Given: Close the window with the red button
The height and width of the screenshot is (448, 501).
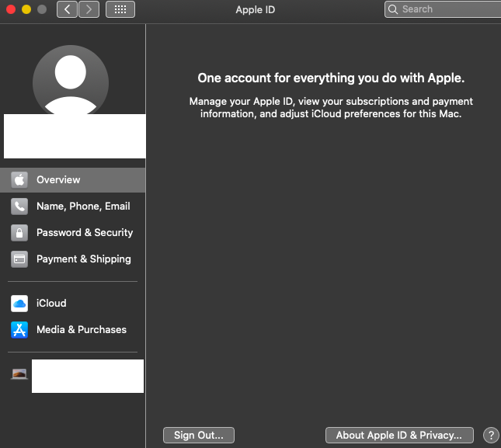Looking at the screenshot, I should tap(11, 9).
